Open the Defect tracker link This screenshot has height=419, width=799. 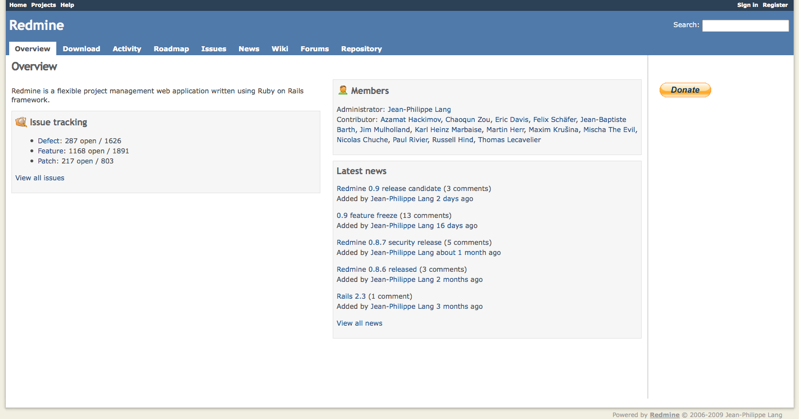click(x=49, y=141)
